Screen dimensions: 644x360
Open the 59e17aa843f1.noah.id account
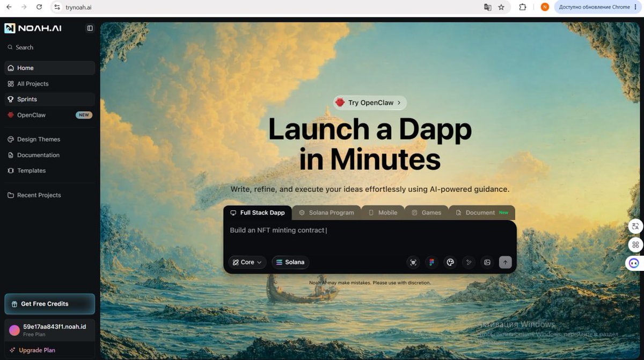(49, 329)
